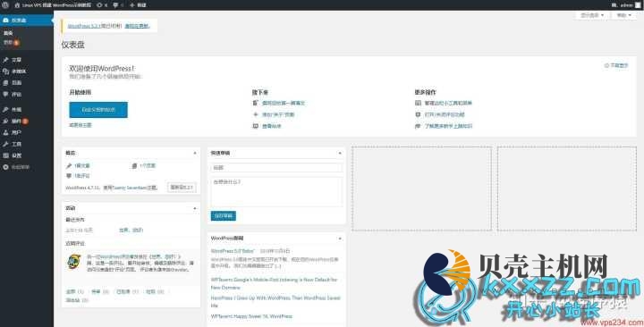Collapse the Quick Draft (快速草稿) widget
Viewport: 644px width, 327px height.
point(340,153)
